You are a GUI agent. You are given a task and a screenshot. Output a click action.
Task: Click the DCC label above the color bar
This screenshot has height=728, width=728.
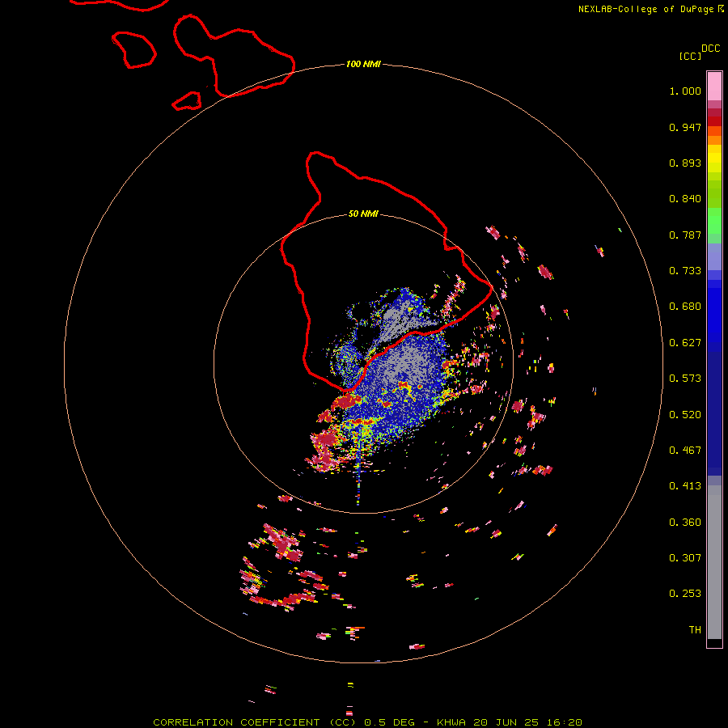coord(710,49)
